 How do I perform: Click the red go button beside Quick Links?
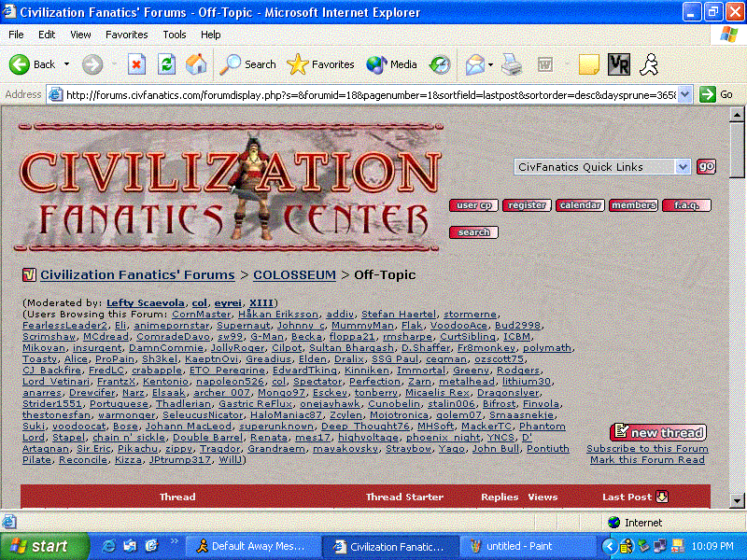(x=706, y=167)
